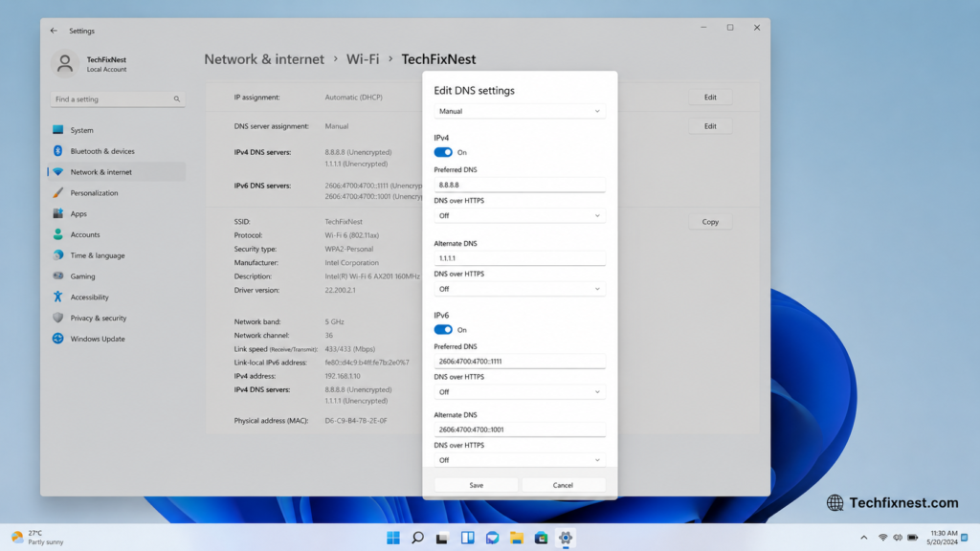The width and height of the screenshot is (980, 551).
Task: Turn off the IPv6 toggle
Action: click(443, 330)
